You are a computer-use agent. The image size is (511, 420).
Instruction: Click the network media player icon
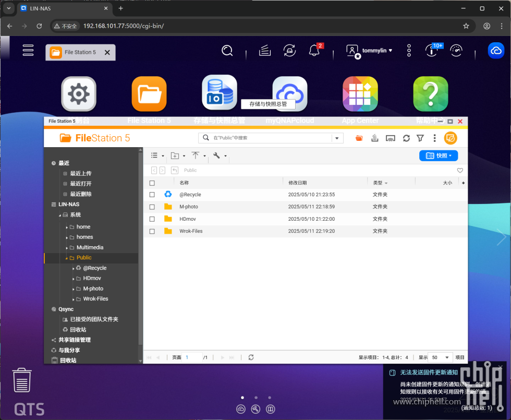[x=391, y=138]
